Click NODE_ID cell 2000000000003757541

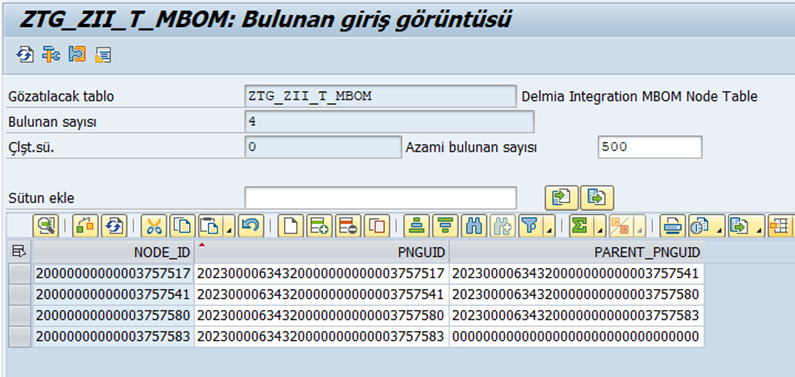tap(114, 294)
